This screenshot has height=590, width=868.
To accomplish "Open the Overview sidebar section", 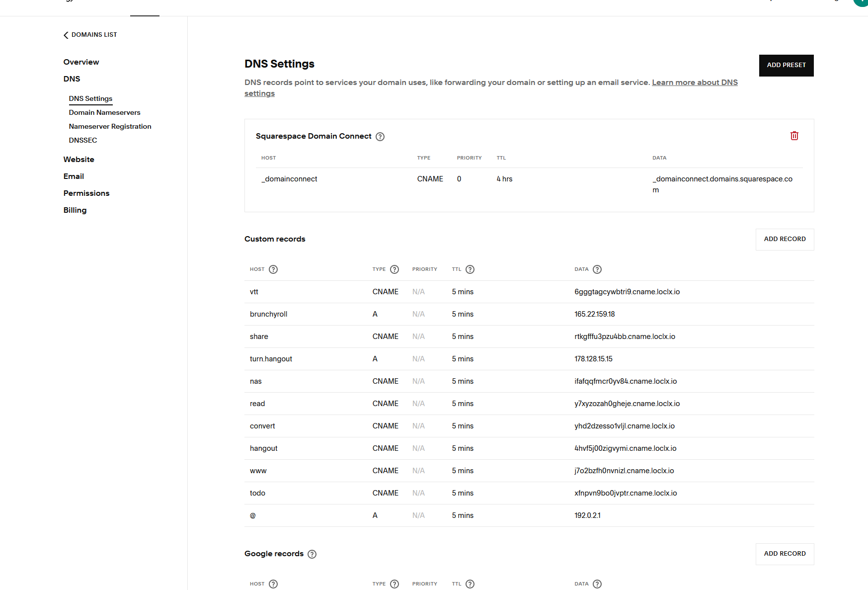I will (x=81, y=62).
